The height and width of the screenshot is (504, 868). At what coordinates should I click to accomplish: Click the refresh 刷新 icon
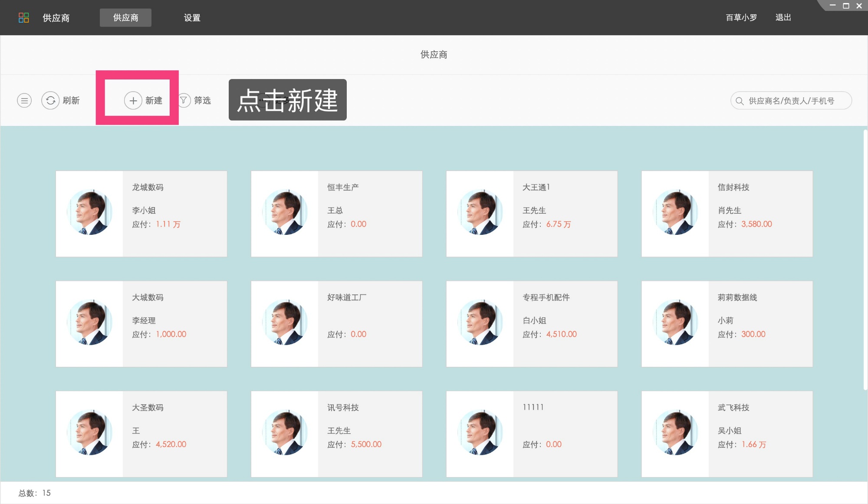pyautogui.click(x=51, y=100)
